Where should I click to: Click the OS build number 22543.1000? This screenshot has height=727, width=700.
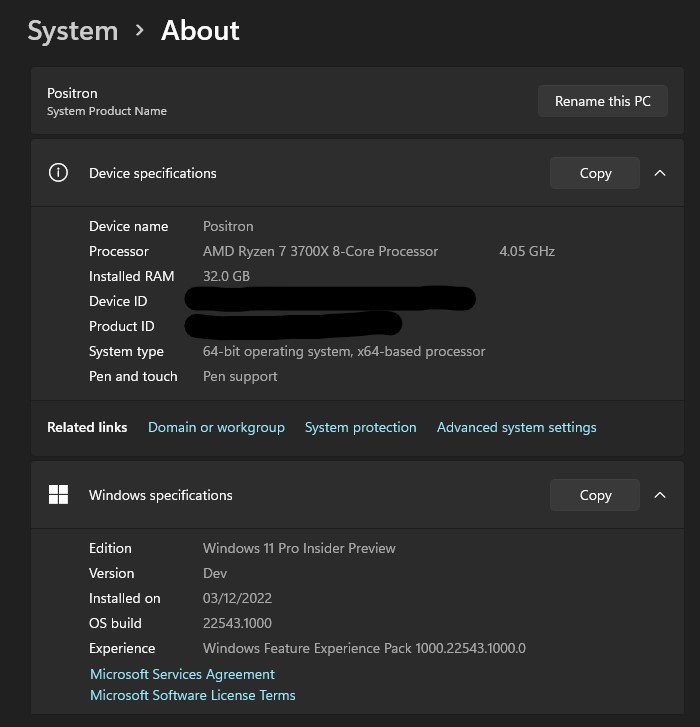tap(237, 623)
